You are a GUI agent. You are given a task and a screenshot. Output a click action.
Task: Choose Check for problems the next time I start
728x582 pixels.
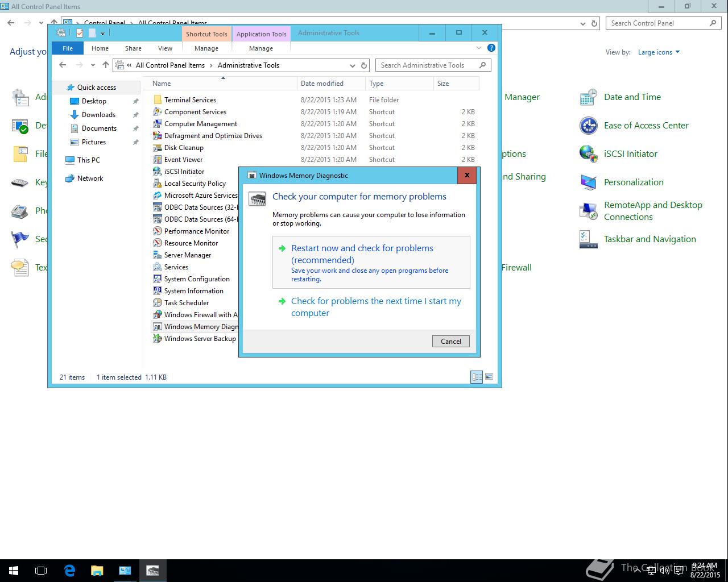point(371,307)
